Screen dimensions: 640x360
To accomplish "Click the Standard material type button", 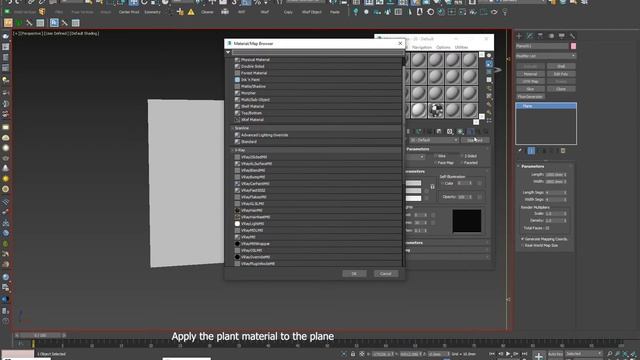I will pos(475,140).
